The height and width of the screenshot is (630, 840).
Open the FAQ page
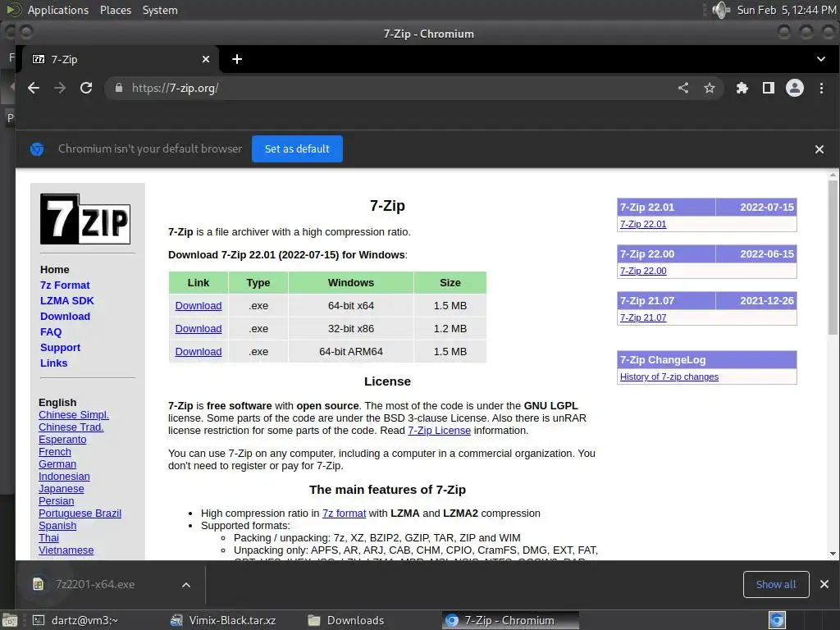click(x=51, y=331)
